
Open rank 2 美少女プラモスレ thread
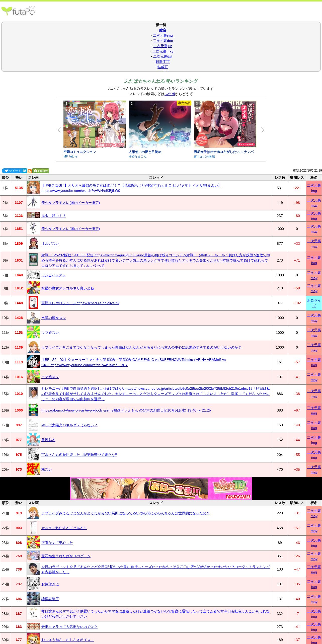tap(71, 203)
